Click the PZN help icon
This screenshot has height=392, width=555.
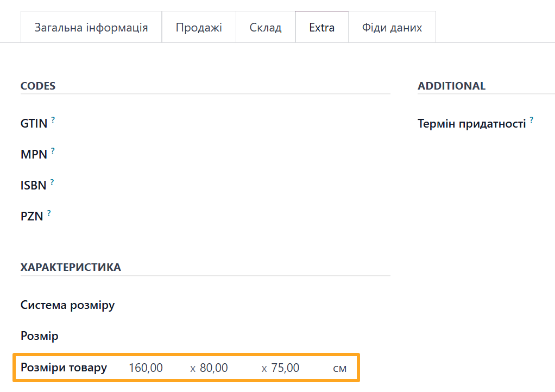48,212
